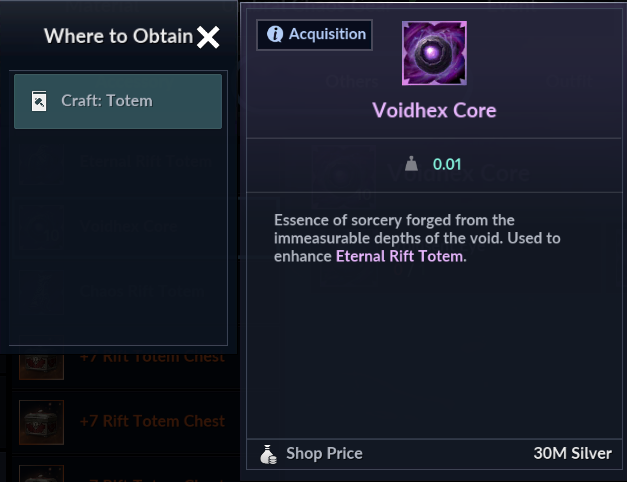Image resolution: width=627 pixels, height=482 pixels.
Task: Select the Voidhex Core item name
Action: point(434,110)
